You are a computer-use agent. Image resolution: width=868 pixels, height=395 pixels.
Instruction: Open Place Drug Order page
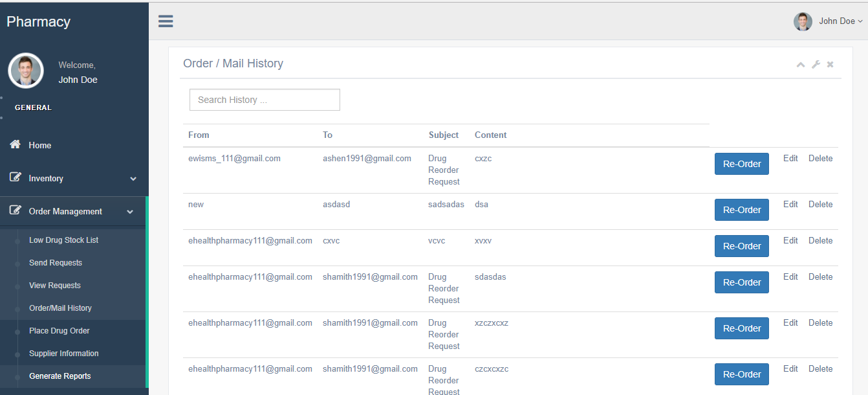tap(59, 331)
